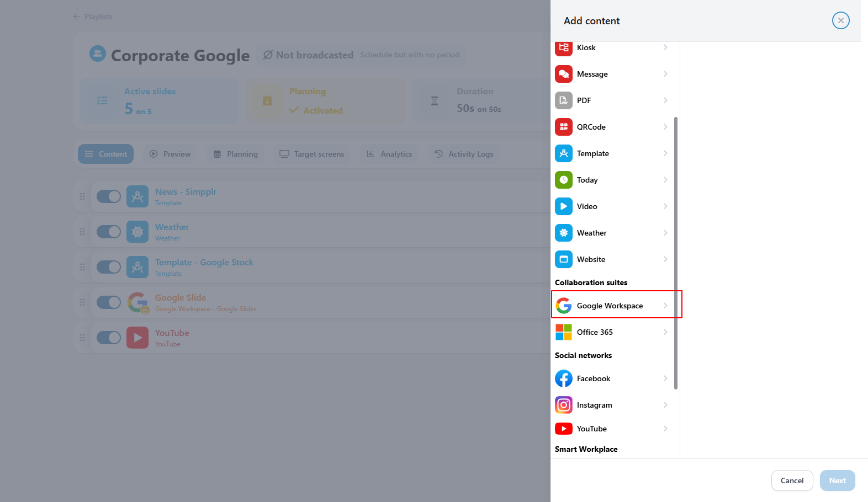Select the Google Workspace logo icon
Image resolution: width=868 pixels, height=502 pixels.
[564, 306]
